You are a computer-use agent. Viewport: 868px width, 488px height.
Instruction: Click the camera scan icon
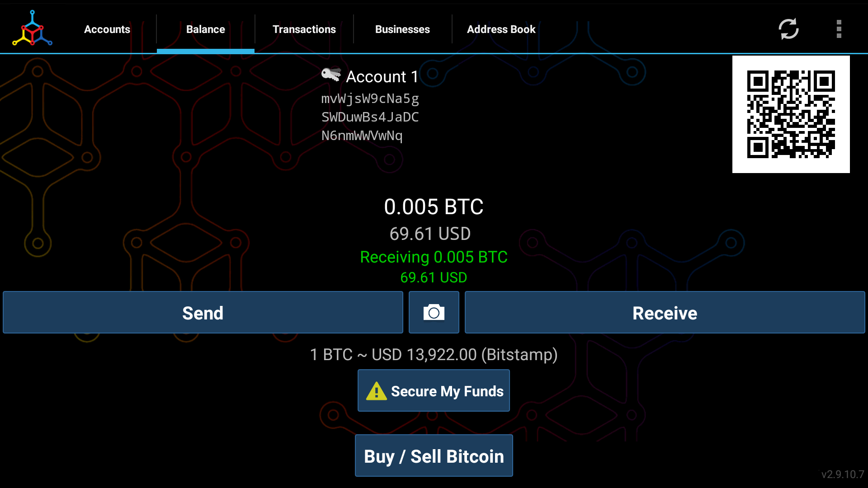pos(434,313)
